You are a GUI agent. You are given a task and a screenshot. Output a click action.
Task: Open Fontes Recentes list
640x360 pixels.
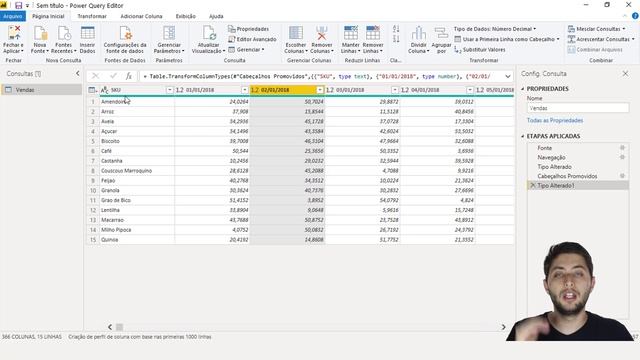tap(64, 39)
